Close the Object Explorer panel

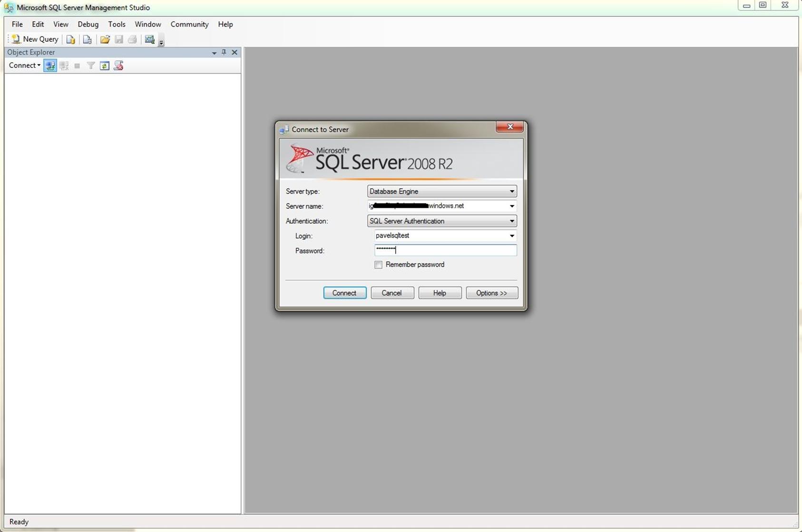235,52
